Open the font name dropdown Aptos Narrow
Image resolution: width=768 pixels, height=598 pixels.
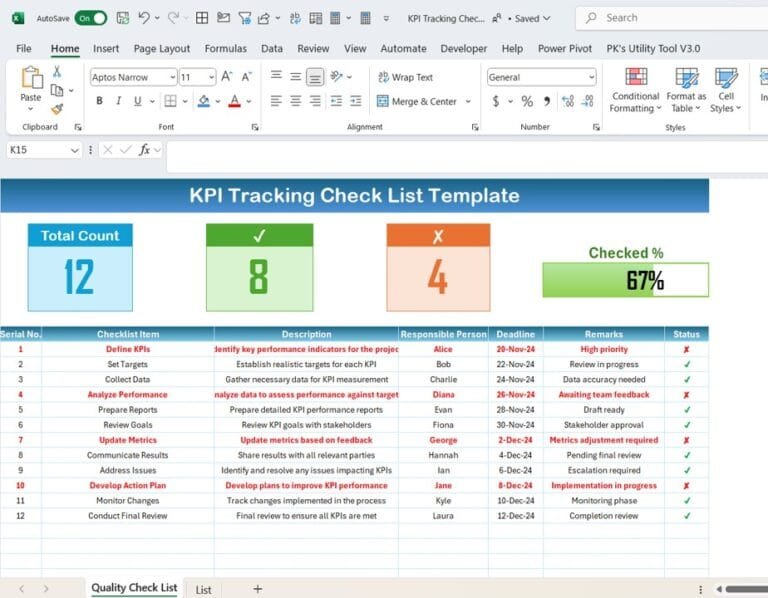tap(172, 77)
